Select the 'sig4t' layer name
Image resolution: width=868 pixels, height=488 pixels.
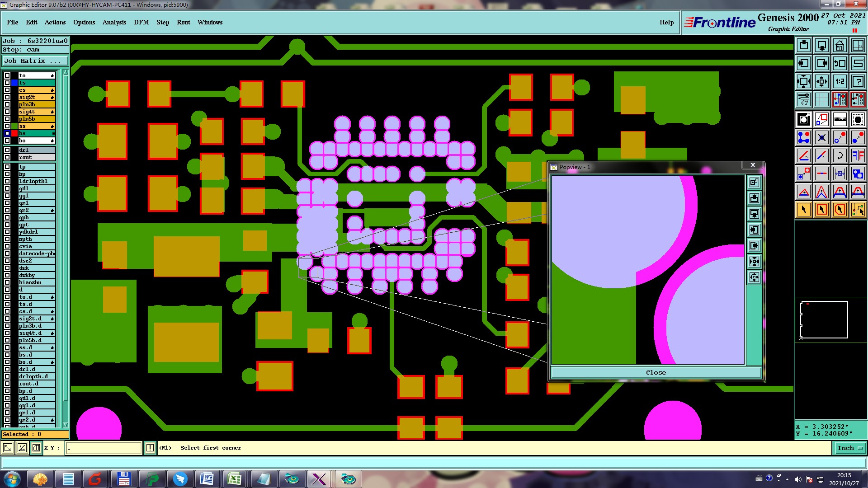[x=37, y=112]
